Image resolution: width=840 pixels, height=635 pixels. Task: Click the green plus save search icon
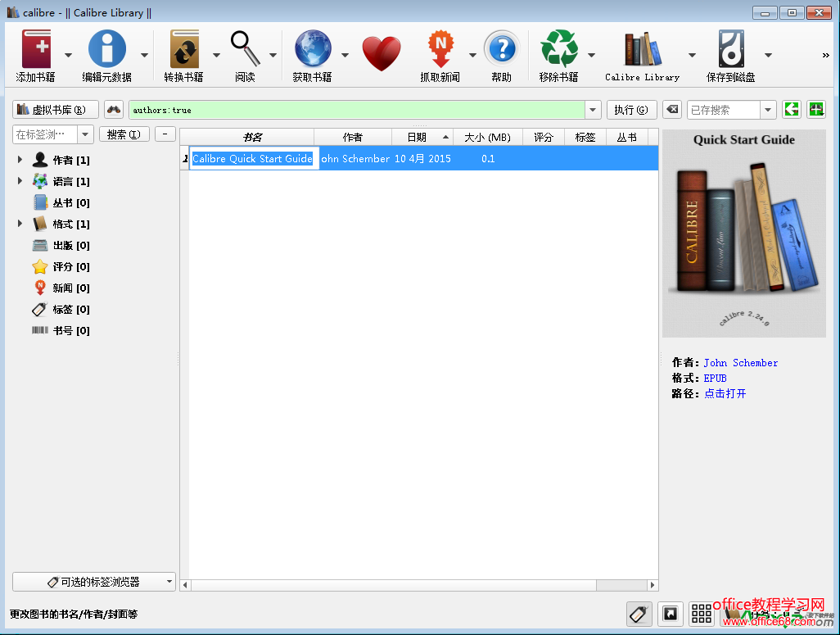[816, 110]
